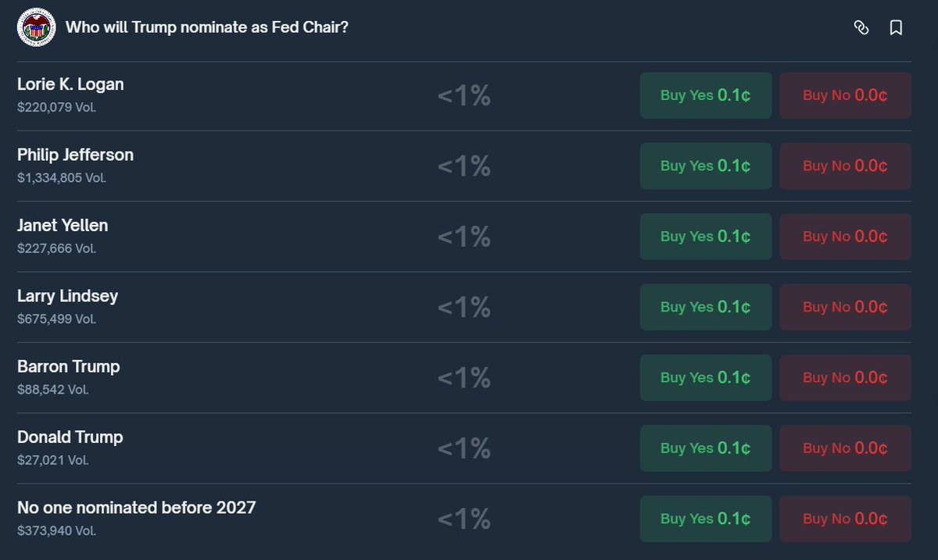Buy Yes for Lorie K. Logan
This screenshot has height=560, width=938.
[x=705, y=95]
